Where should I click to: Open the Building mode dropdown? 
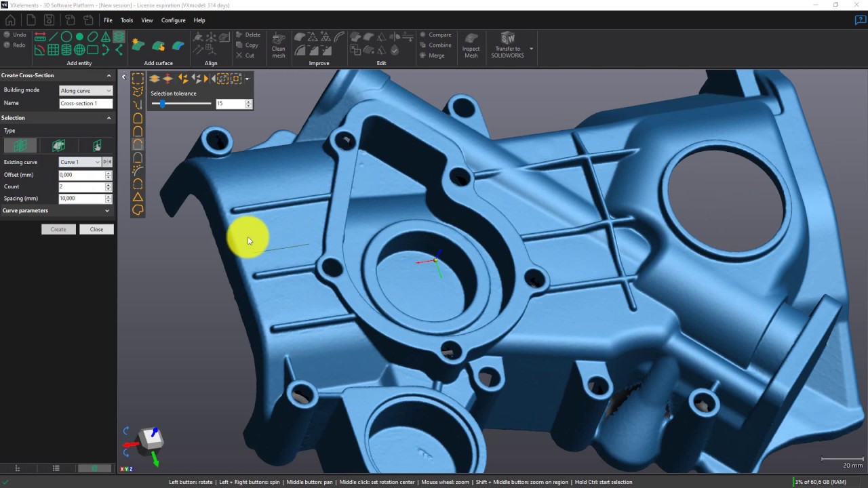click(85, 91)
